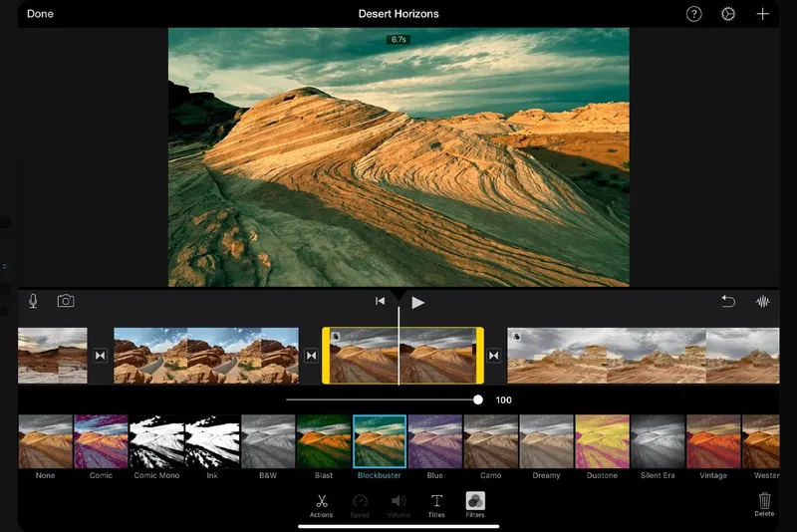Screen dimensions: 797x532
Task: Apply the Ink filter
Action: click(212, 441)
